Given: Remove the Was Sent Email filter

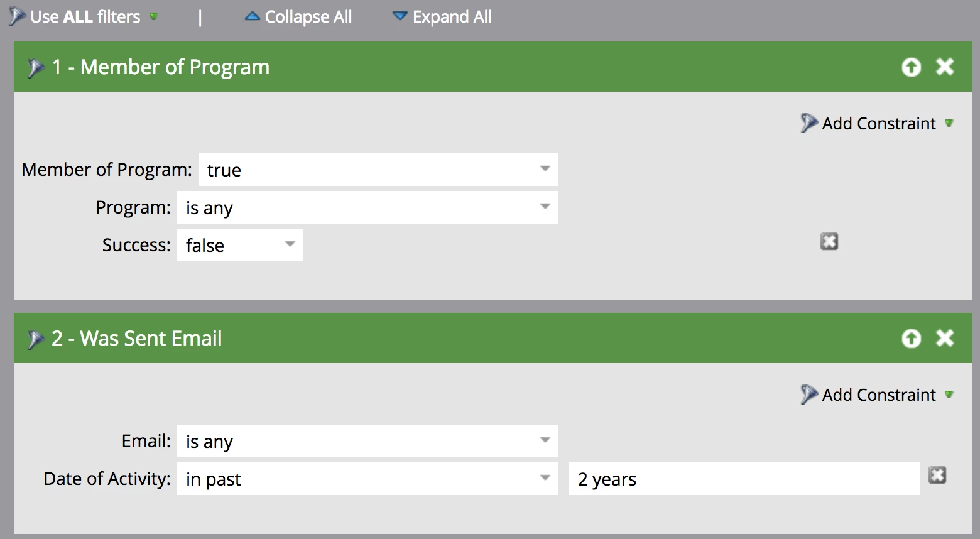Looking at the screenshot, I should tap(945, 338).
